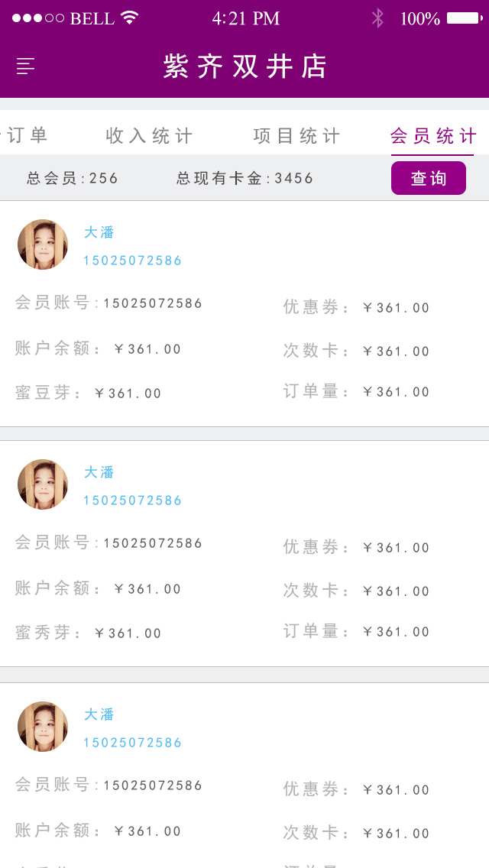Open the third member's avatar photo
489x868 pixels.
coord(43,727)
